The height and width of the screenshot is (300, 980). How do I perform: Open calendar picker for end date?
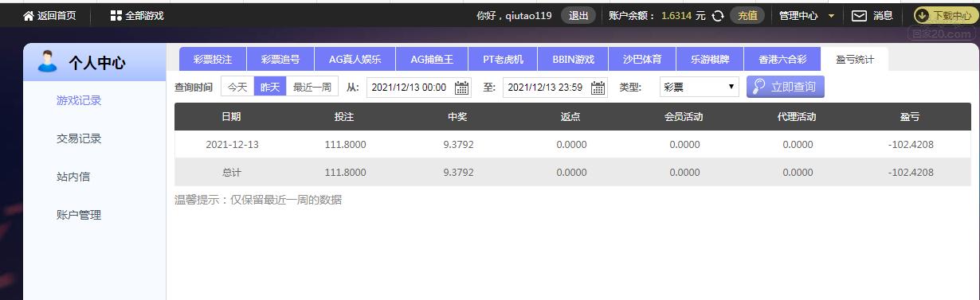(x=598, y=88)
